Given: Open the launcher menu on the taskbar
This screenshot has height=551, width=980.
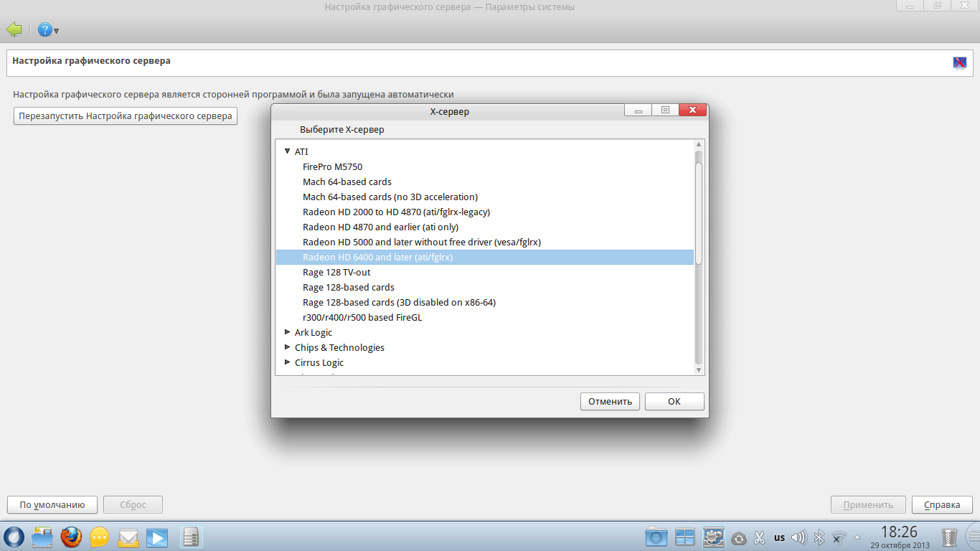Looking at the screenshot, I should pyautogui.click(x=14, y=537).
